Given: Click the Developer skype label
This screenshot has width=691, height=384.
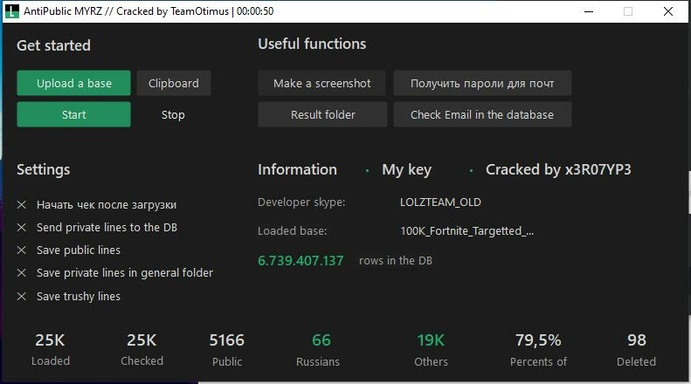Looking at the screenshot, I should 301,202.
